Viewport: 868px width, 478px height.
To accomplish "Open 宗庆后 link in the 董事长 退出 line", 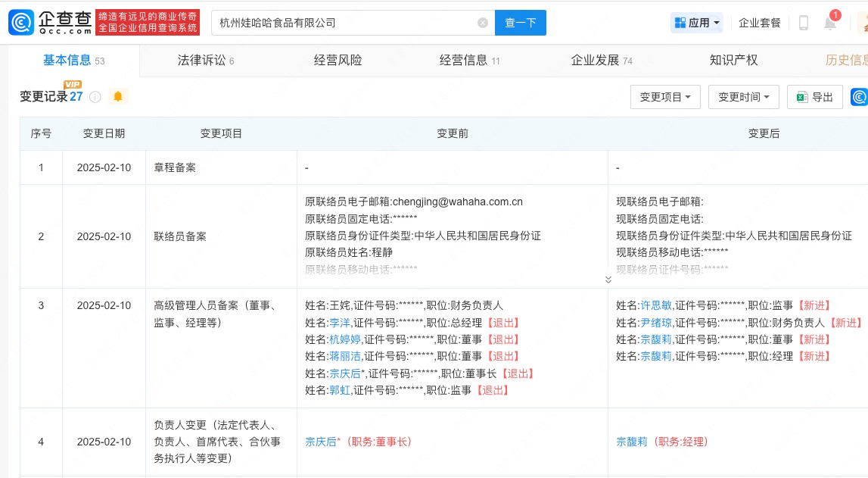I will pyautogui.click(x=345, y=373).
